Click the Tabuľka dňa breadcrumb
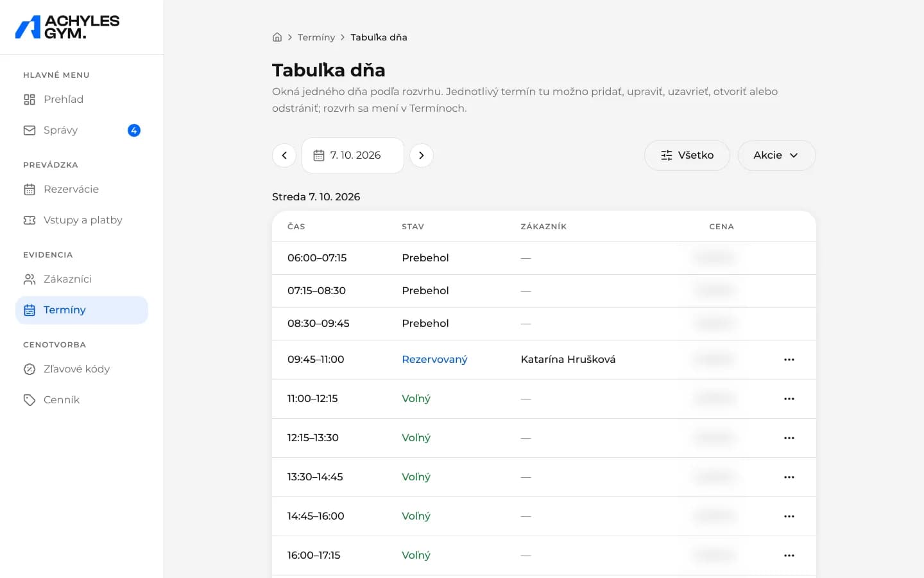This screenshot has width=924, height=578. coord(379,37)
